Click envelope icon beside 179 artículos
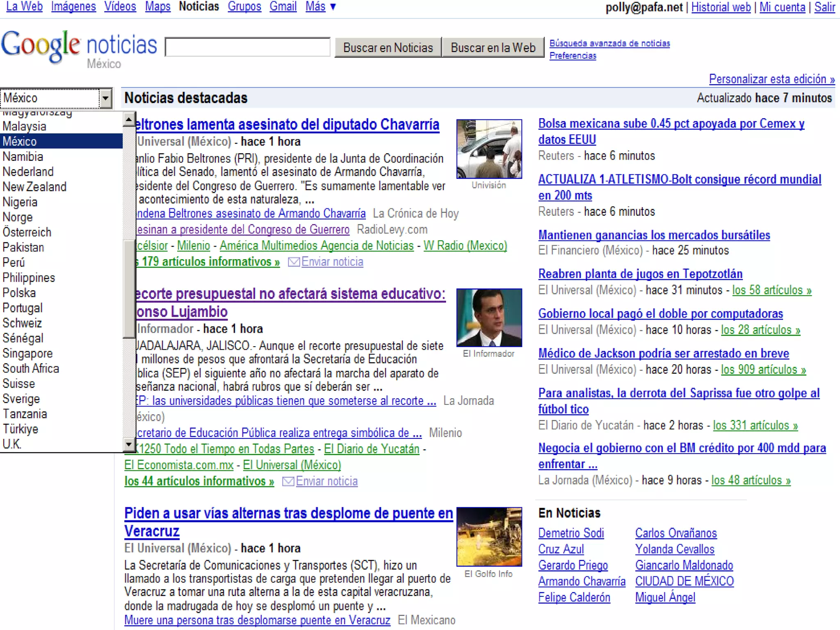Viewport: 840px width, 630px height. (x=294, y=262)
